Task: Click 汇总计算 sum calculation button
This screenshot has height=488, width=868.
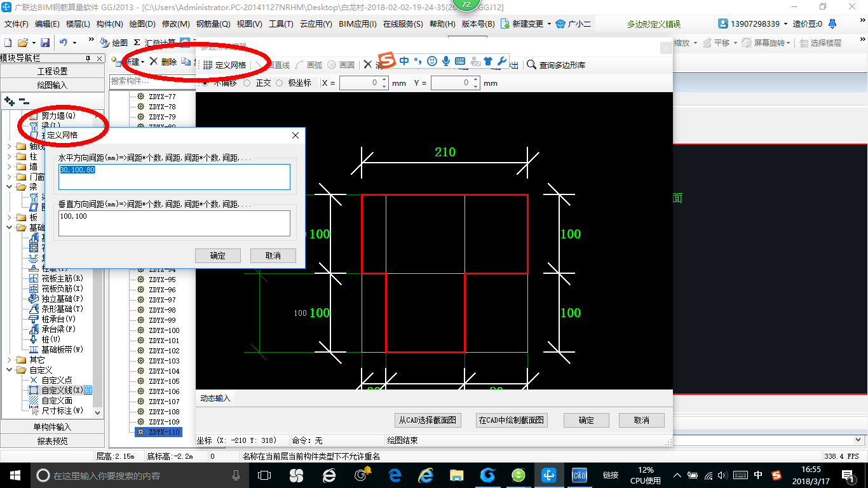Action: pos(154,43)
